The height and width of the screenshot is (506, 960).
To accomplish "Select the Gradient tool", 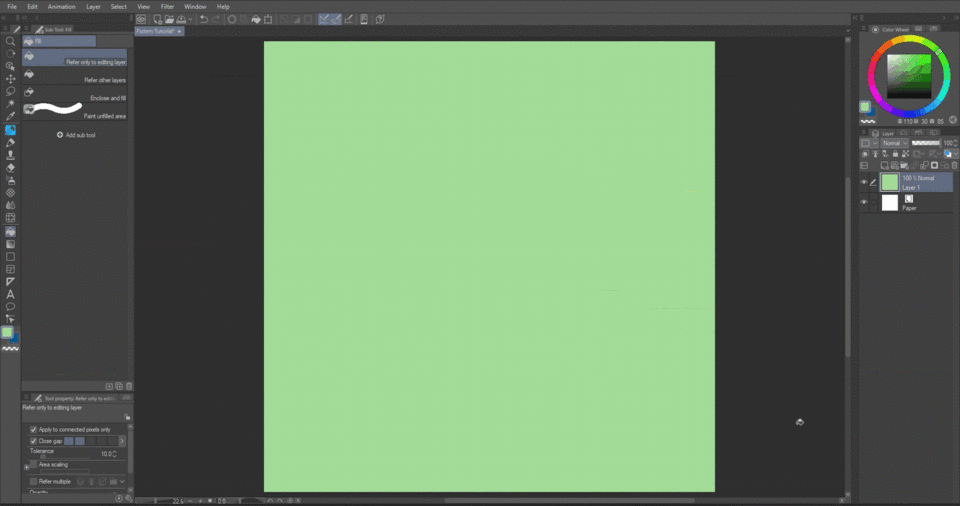I will pyautogui.click(x=10, y=244).
